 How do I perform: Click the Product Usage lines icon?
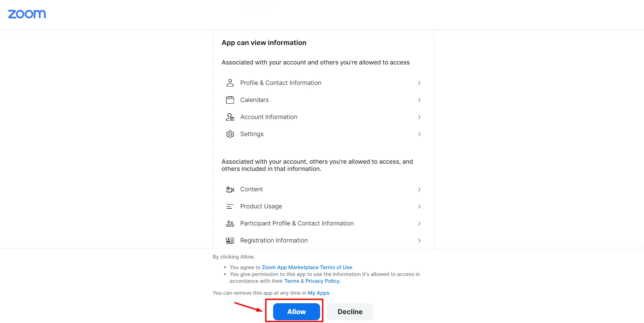tap(230, 206)
